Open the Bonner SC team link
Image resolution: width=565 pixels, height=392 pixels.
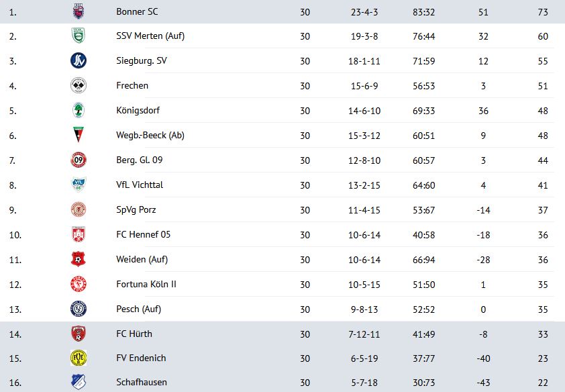137,11
